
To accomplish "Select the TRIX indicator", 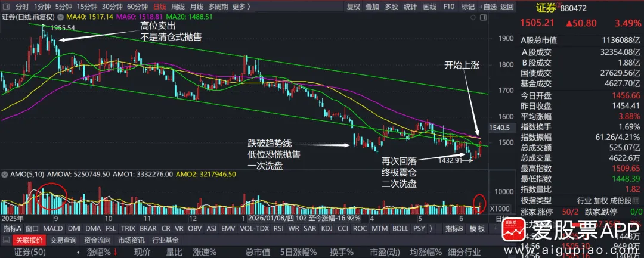I will click(128, 229).
